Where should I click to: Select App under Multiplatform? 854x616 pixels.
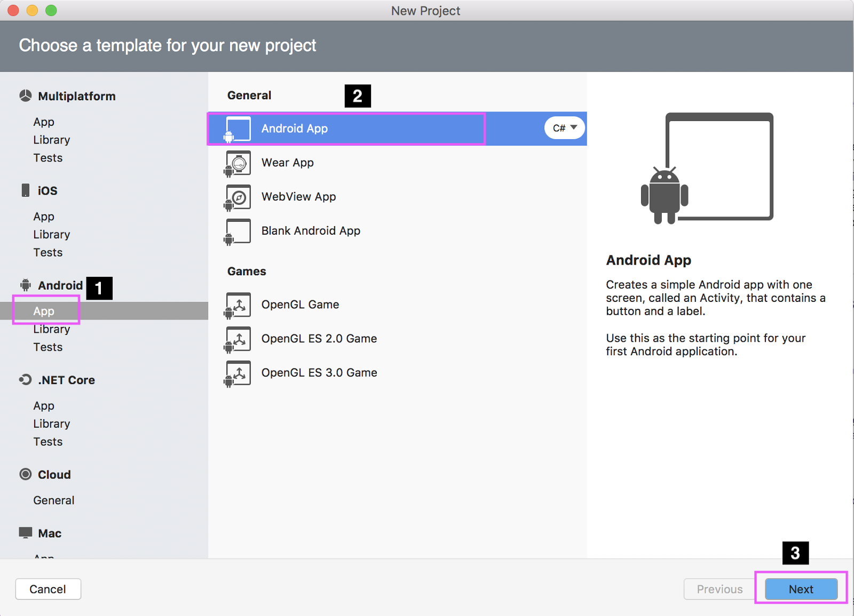pos(44,122)
